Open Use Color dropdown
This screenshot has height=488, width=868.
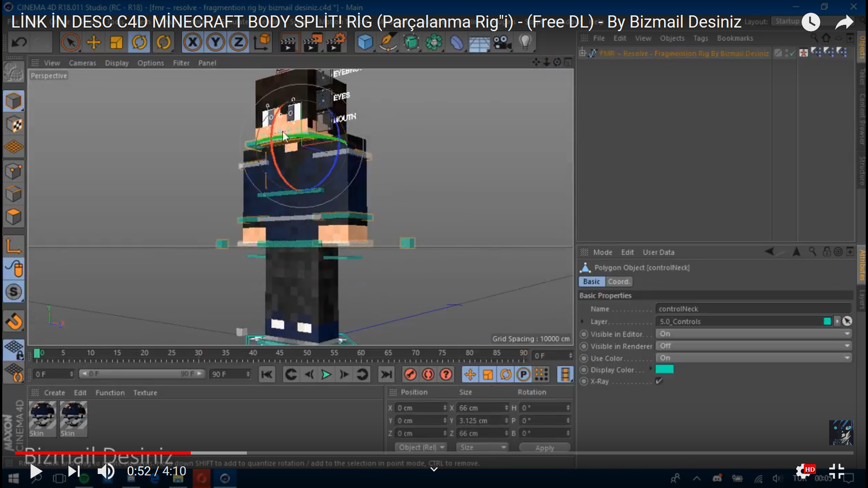pyautogui.click(x=754, y=358)
